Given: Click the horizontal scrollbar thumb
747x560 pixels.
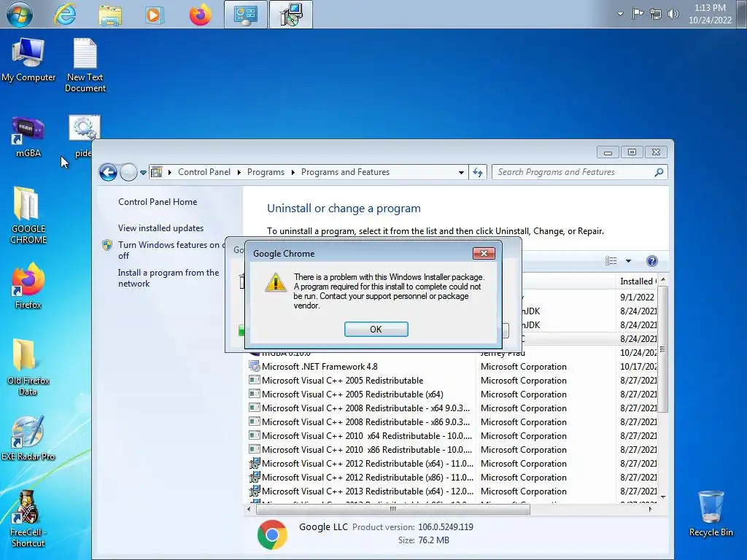Looking at the screenshot, I should click(x=393, y=509).
